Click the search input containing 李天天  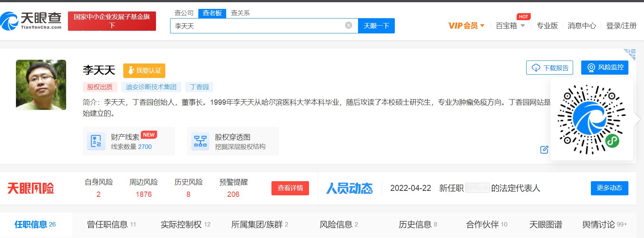256,26
